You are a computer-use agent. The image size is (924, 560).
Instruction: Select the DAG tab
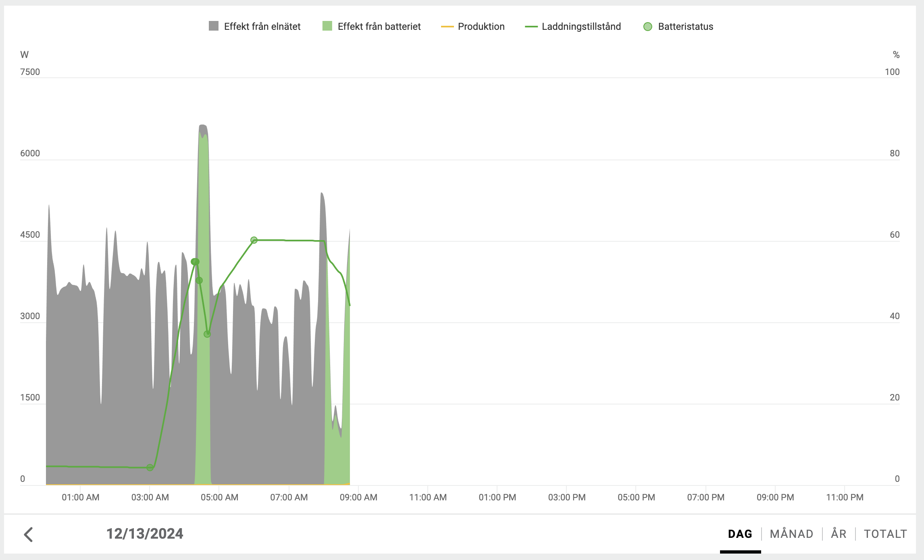point(740,534)
